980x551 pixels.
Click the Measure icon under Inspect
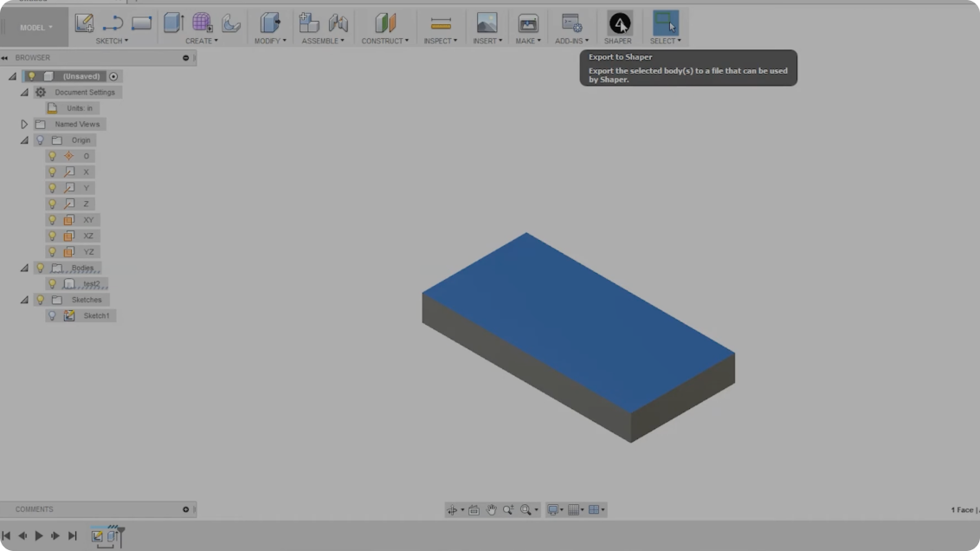[440, 22]
